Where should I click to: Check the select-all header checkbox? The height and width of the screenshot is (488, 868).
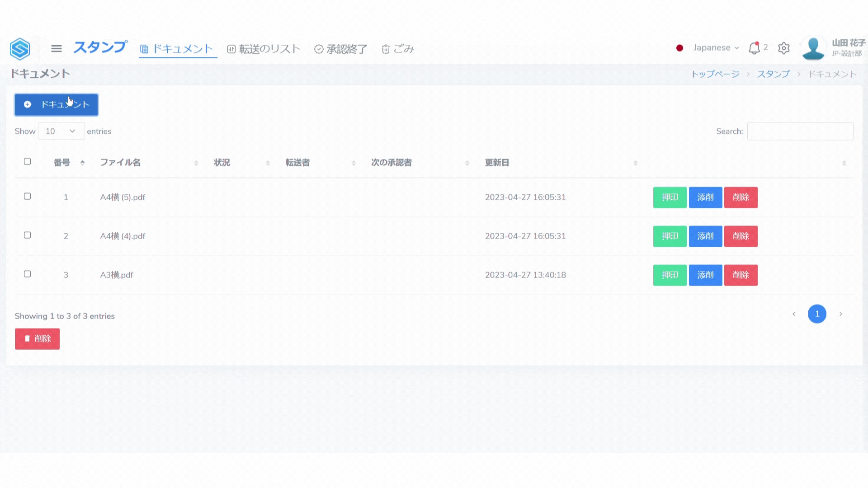[27, 162]
